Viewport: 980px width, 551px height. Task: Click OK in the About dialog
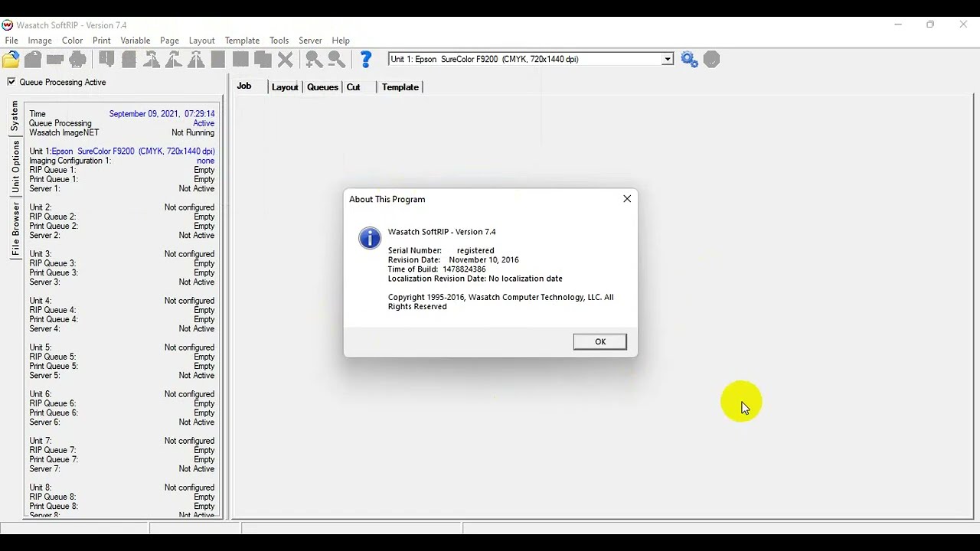click(x=600, y=342)
